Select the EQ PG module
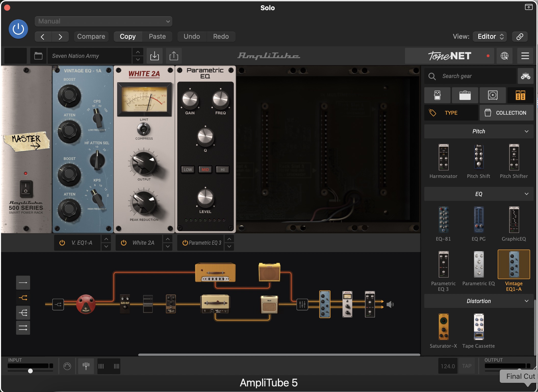The height and width of the screenshot is (392, 538). pyautogui.click(x=479, y=224)
